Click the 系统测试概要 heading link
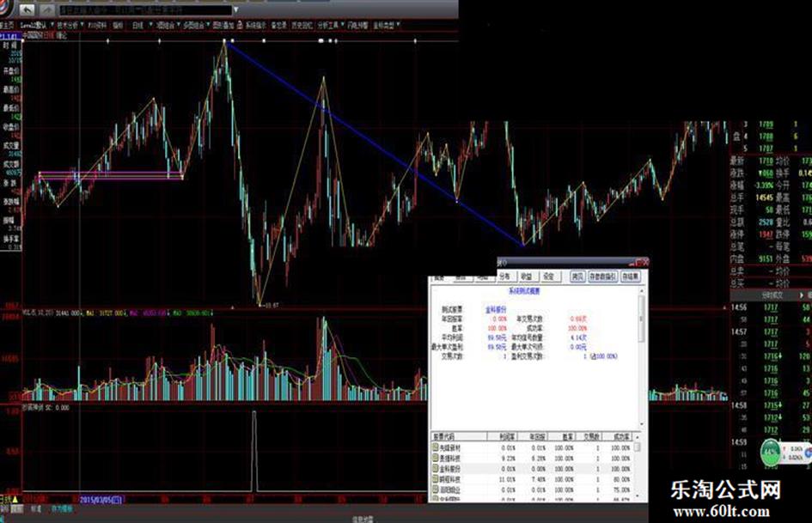 pyautogui.click(x=523, y=291)
